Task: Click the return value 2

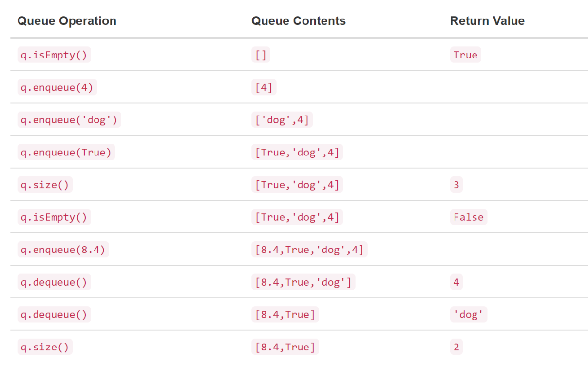Action: pyautogui.click(x=456, y=347)
